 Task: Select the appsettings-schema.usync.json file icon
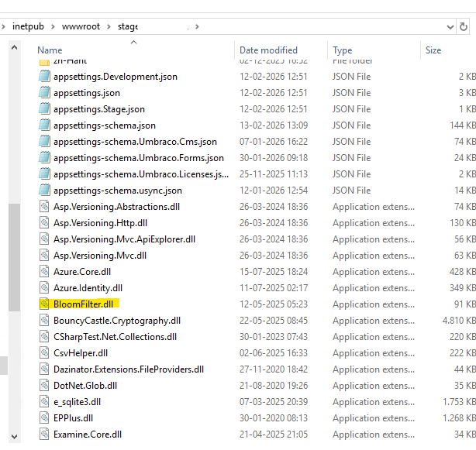click(44, 191)
